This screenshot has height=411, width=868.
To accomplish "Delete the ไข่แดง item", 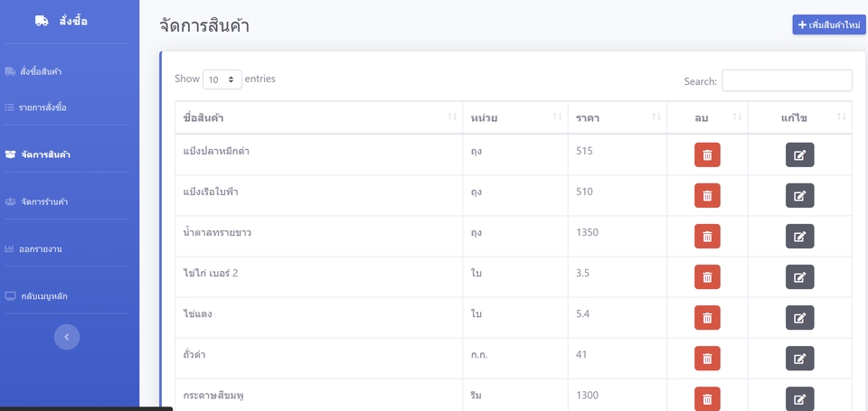I will (707, 318).
